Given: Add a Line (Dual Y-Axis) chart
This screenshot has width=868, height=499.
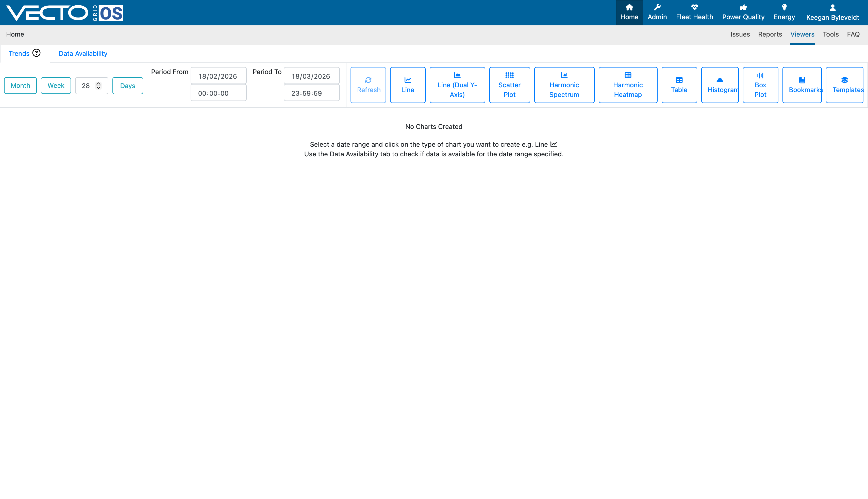Looking at the screenshot, I should [457, 85].
